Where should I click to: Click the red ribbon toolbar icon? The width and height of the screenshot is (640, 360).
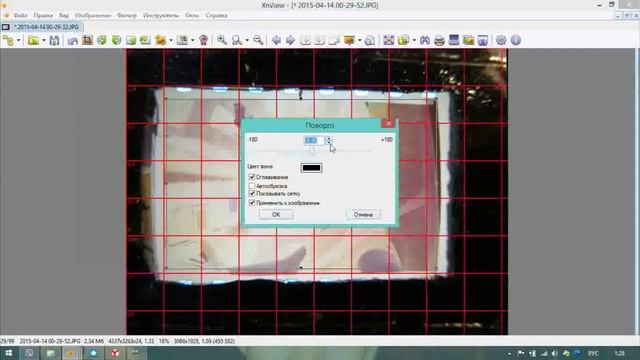(204, 40)
